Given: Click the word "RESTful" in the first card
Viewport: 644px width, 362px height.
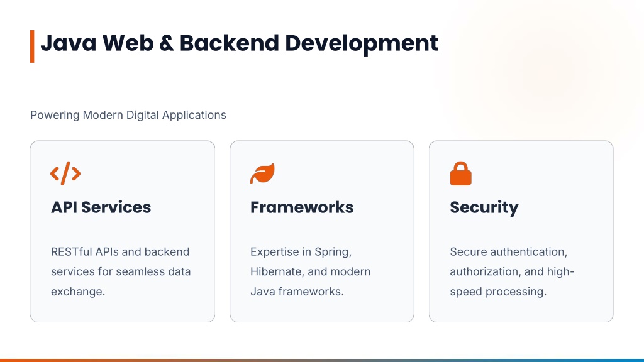Looking at the screenshot, I should pyautogui.click(x=72, y=252).
